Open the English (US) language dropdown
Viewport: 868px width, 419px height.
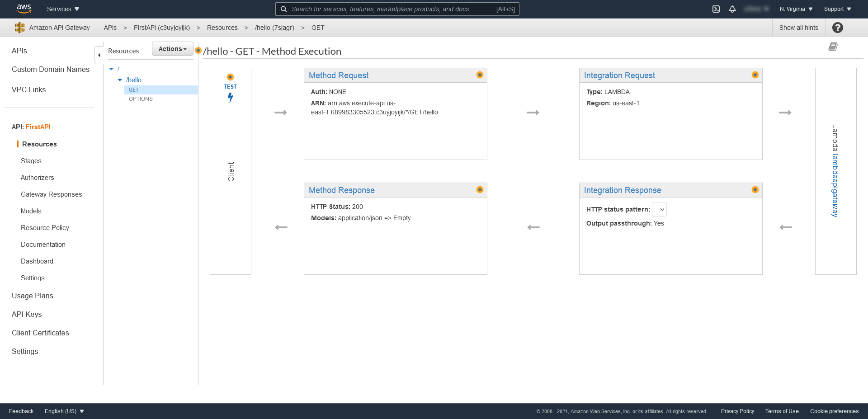tap(64, 411)
